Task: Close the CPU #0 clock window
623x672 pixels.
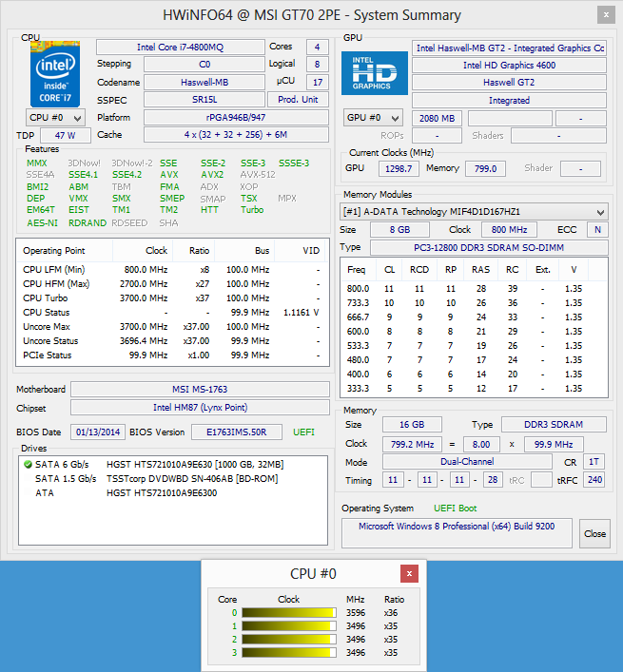Action: (x=409, y=573)
